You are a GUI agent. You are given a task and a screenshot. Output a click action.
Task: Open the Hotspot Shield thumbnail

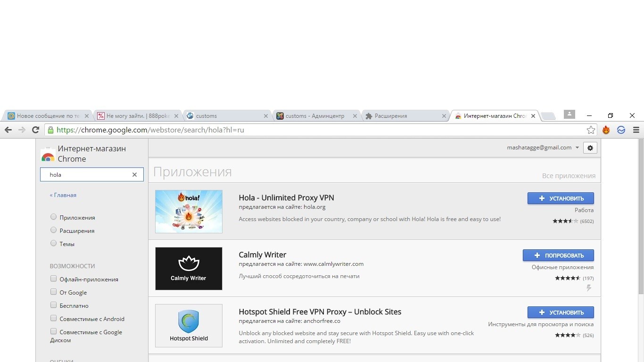189,326
